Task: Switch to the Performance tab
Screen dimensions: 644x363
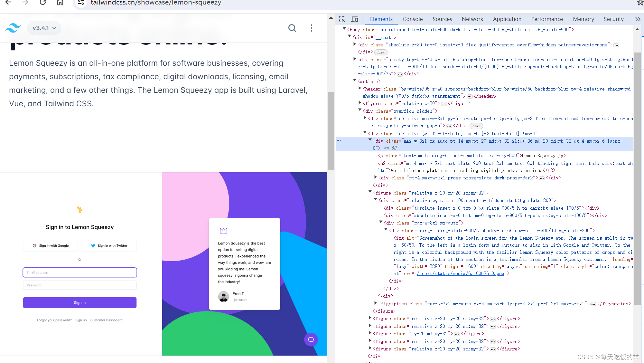Action: point(546,19)
